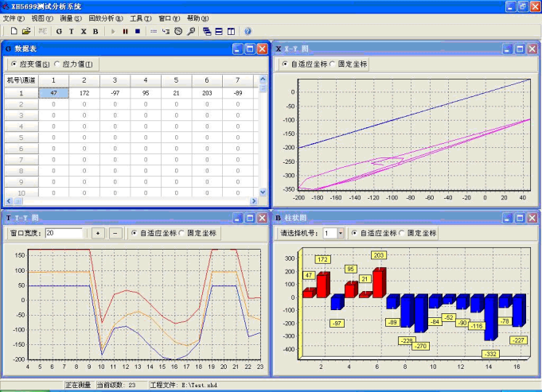Open the 请选择机号 dropdown in bar chart
Image resolution: width=542 pixels, height=392 pixels.
click(x=341, y=233)
